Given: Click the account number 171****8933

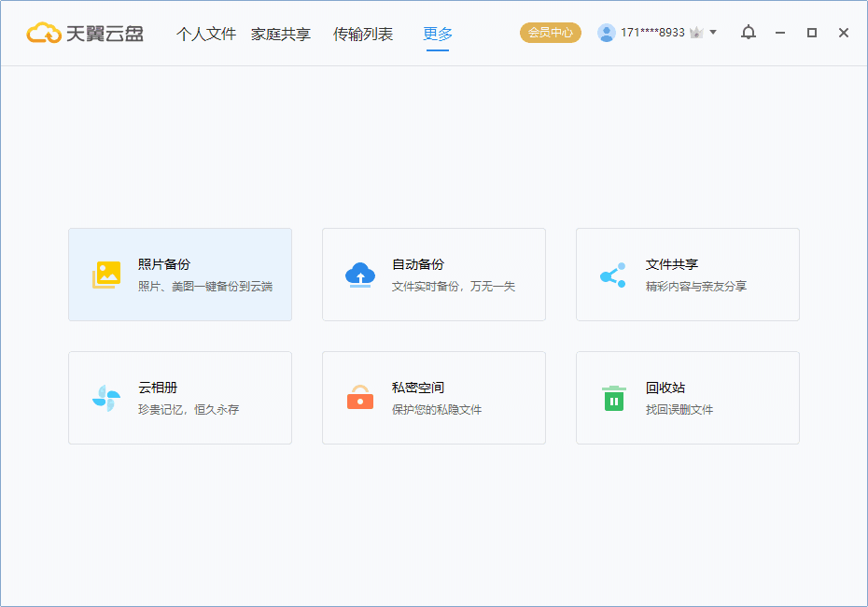Looking at the screenshot, I should (x=649, y=32).
